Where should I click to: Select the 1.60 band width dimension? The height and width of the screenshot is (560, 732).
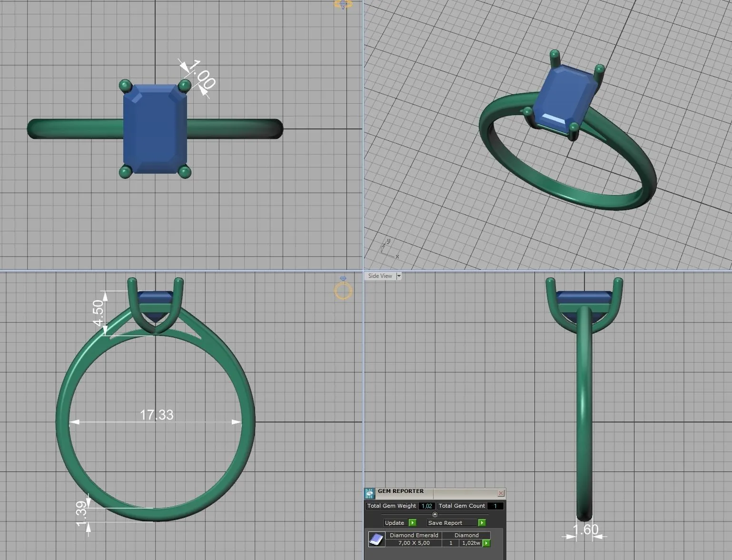click(585, 530)
